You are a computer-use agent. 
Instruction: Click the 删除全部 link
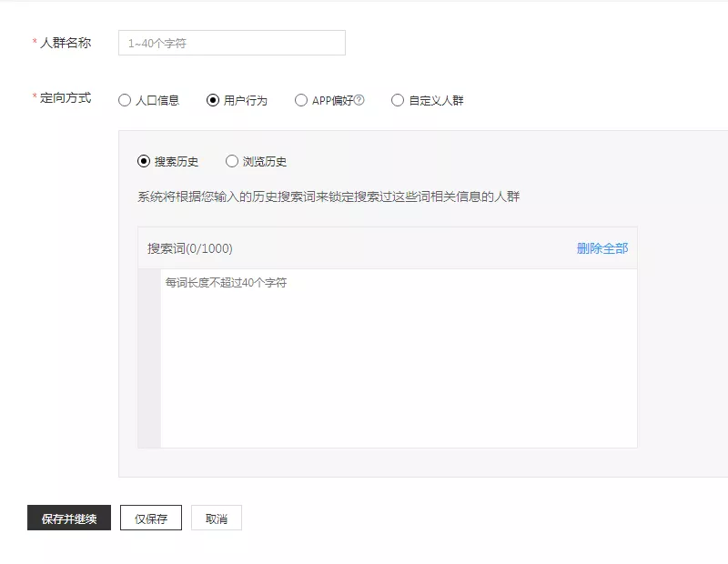[602, 248]
